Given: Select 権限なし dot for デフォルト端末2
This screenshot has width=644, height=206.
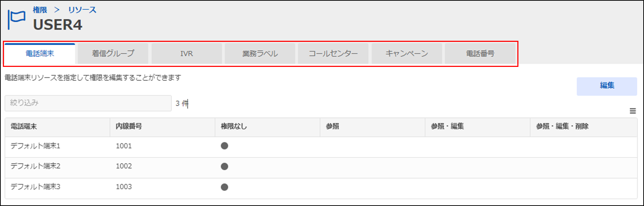Looking at the screenshot, I should tap(224, 166).
